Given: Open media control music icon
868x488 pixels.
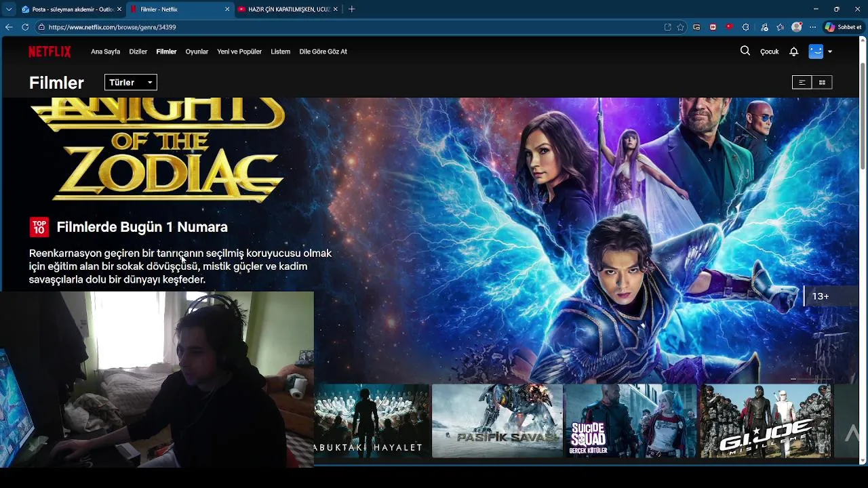Looking at the screenshot, I should pyautogui.click(x=764, y=27).
